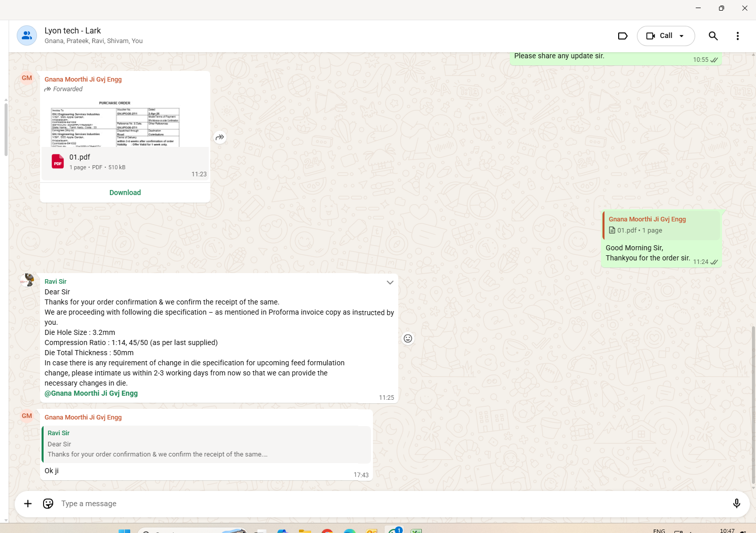Viewport: 756px width, 533px height.
Task: Open the attachment plus menu
Action: click(28, 504)
